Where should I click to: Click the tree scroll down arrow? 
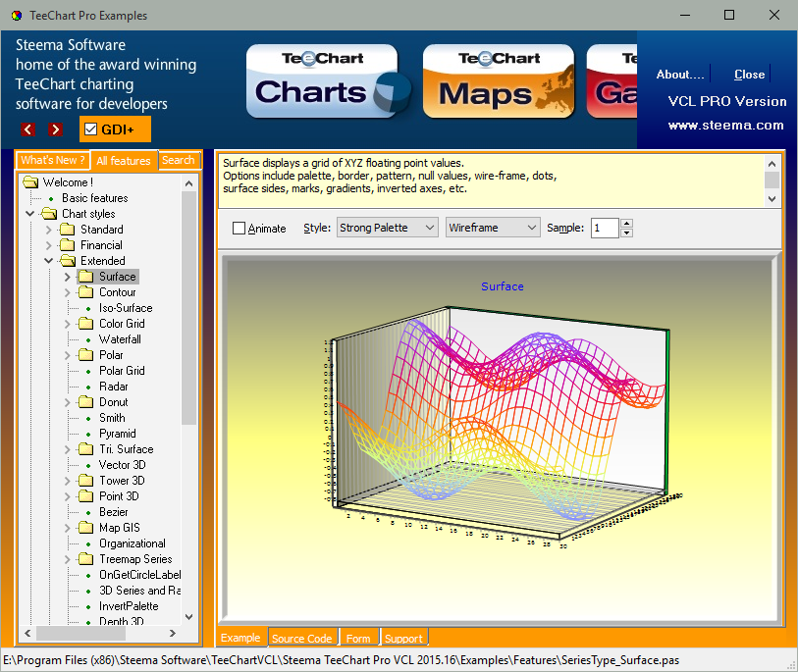(x=188, y=617)
